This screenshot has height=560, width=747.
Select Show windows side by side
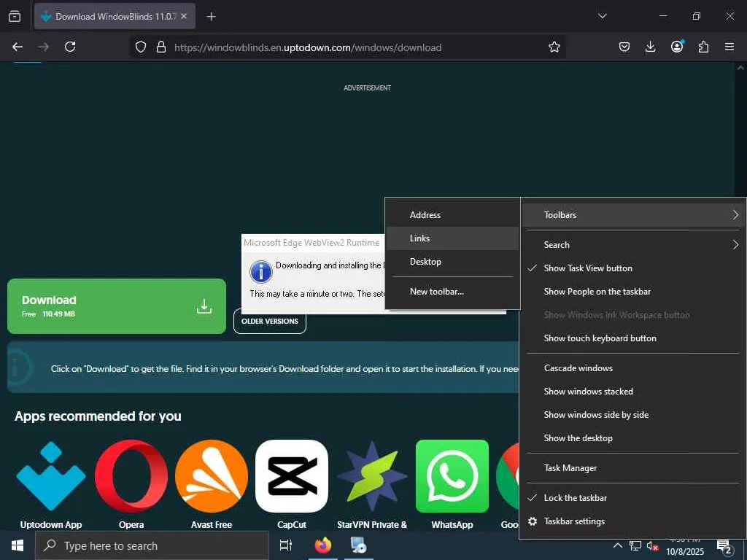point(633,415)
